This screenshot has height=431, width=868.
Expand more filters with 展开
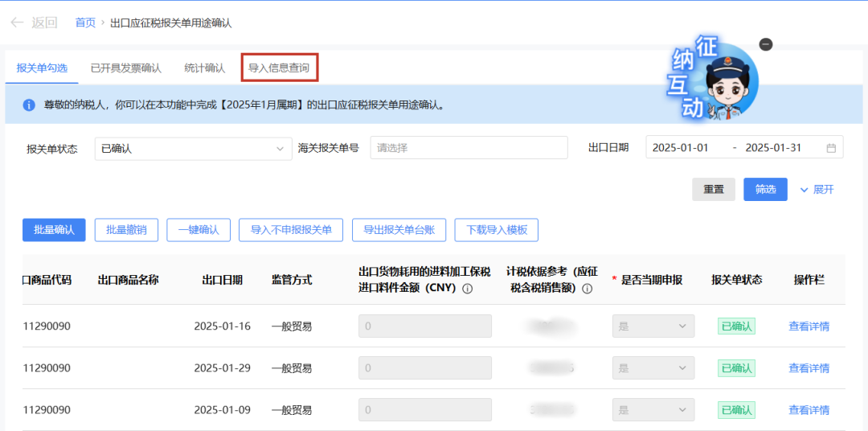pos(817,190)
